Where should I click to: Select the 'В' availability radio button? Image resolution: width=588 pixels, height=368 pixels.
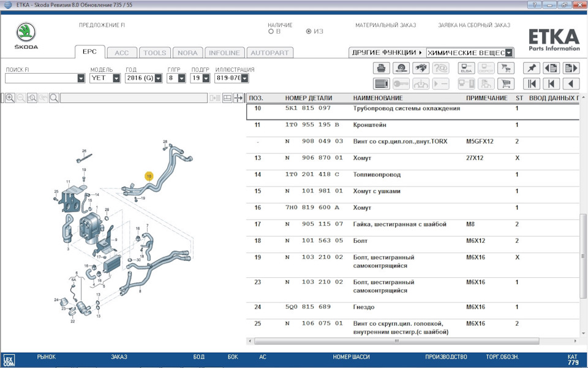click(x=271, y=31)
